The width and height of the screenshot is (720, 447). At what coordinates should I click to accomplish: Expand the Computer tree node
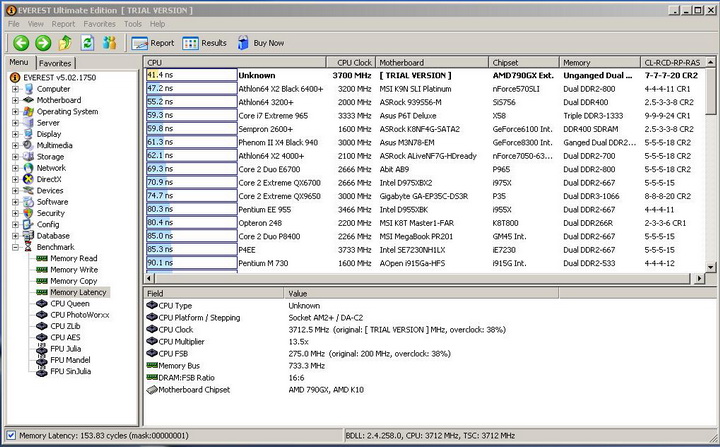15,89
